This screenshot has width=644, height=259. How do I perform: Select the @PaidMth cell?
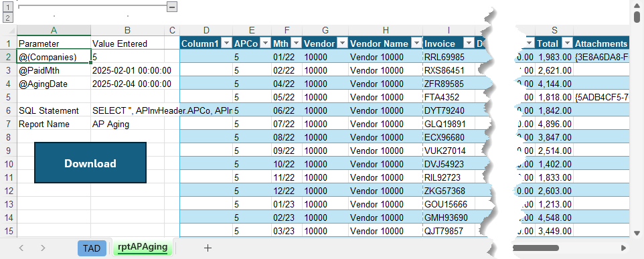54,70
